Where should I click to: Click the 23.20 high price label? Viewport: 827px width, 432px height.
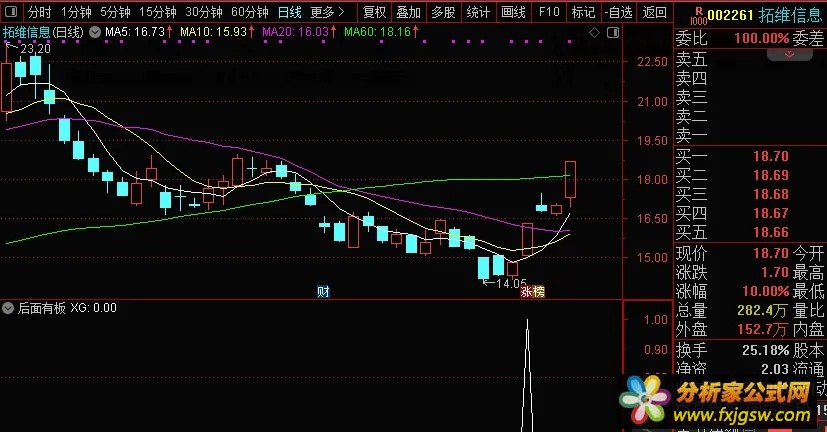pos(35,49)
